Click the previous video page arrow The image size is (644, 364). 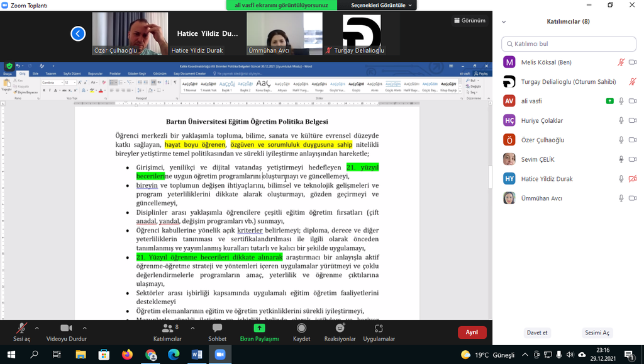[x=78, y=33]
